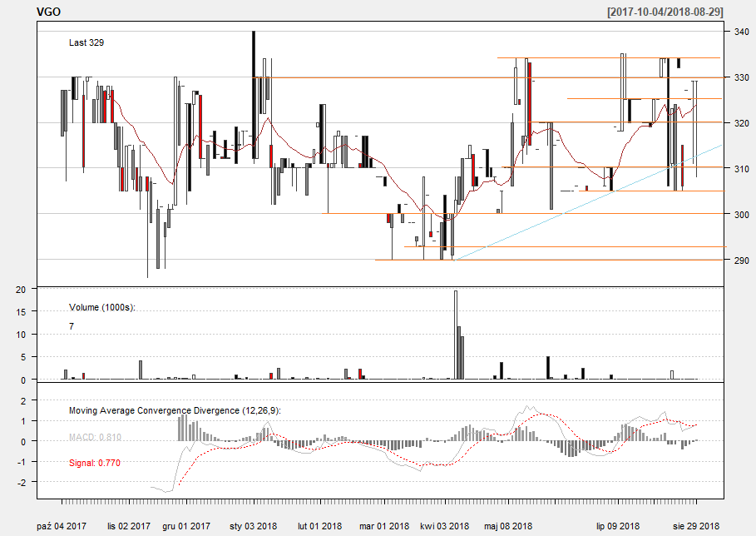Click the 320 price axis label

(x=742, y=123)
